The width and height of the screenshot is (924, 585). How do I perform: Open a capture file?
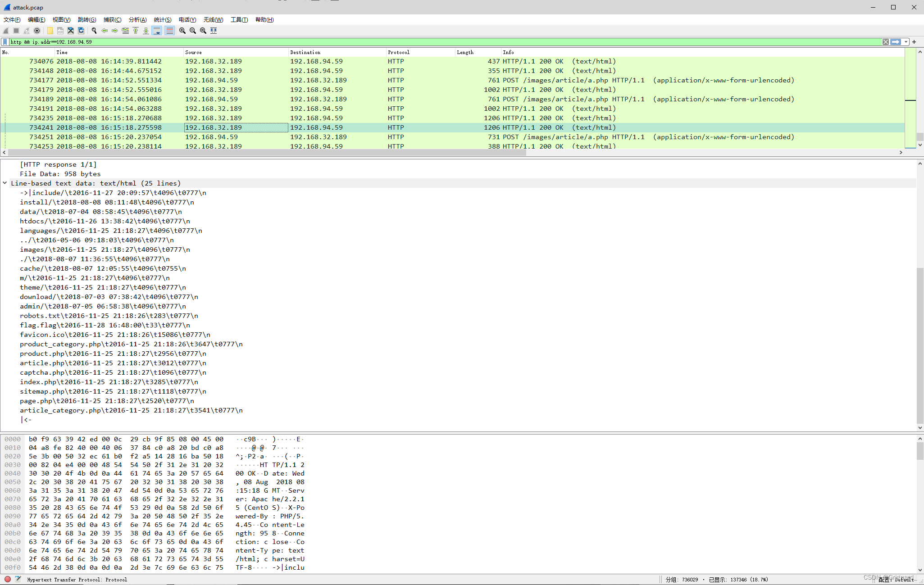[x=50, y=31]
